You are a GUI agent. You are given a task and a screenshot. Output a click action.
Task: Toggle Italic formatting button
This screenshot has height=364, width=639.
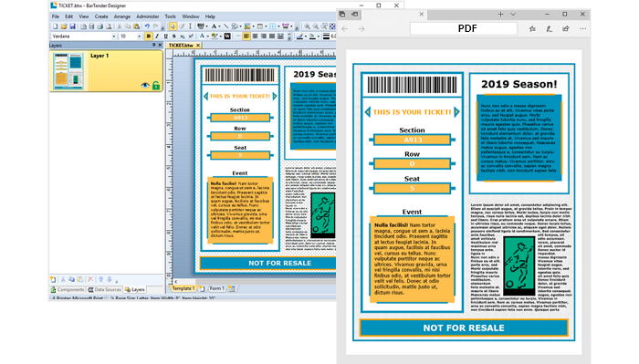[157, 36]
